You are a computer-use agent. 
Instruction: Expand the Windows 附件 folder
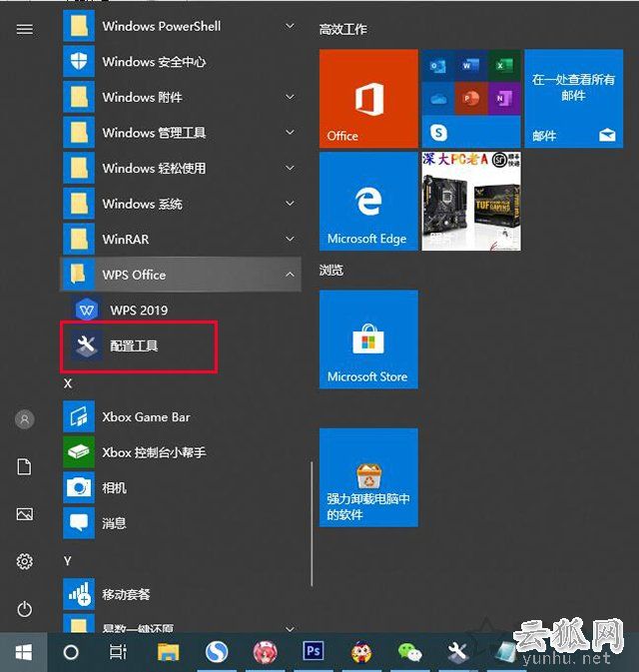tap(181, 97)
